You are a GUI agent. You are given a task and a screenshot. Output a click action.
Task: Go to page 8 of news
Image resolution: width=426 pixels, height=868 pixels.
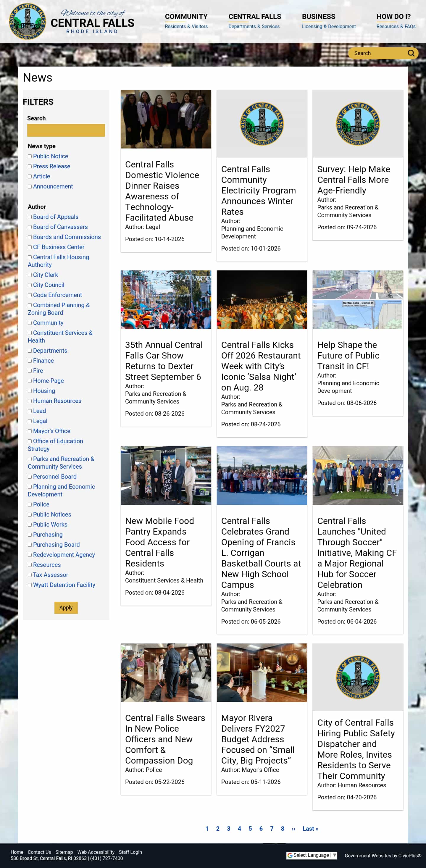coord(283,829)
